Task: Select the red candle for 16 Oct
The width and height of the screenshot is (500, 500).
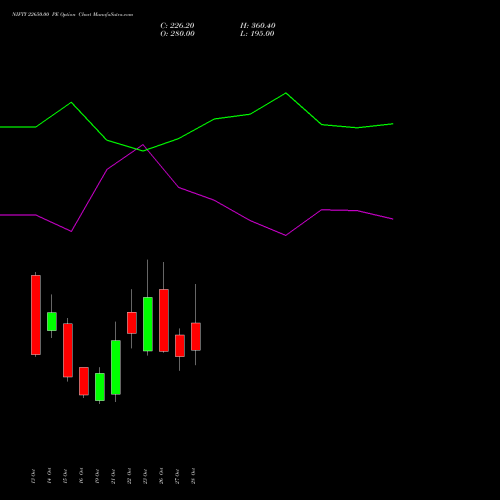Action: point(84,381)
